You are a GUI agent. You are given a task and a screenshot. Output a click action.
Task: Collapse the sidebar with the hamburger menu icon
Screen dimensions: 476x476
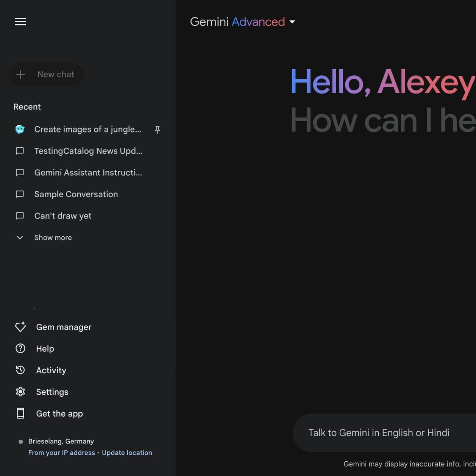20,22
